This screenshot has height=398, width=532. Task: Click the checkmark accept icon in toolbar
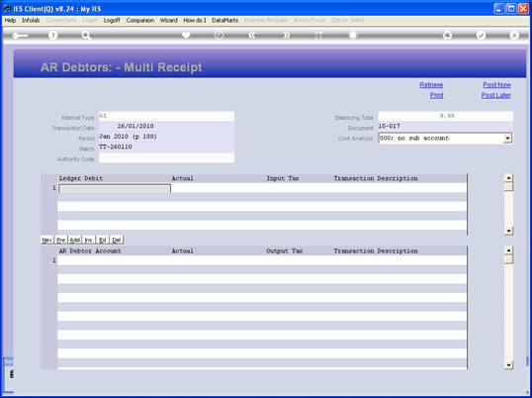coord(481,35)
